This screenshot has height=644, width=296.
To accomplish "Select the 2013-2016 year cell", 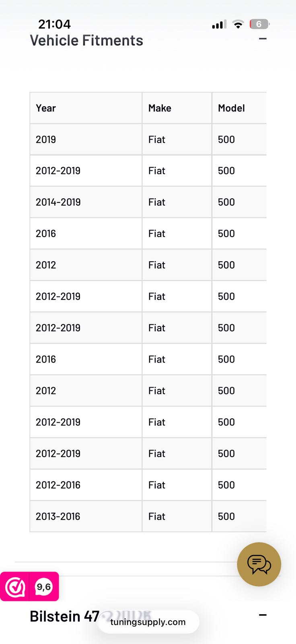I will [x=58, y=516].
